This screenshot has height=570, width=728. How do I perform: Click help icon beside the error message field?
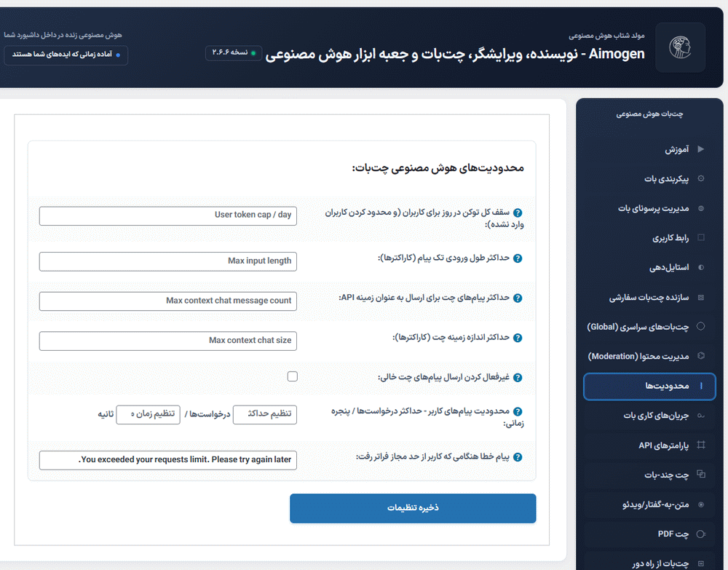coord(518,456)
